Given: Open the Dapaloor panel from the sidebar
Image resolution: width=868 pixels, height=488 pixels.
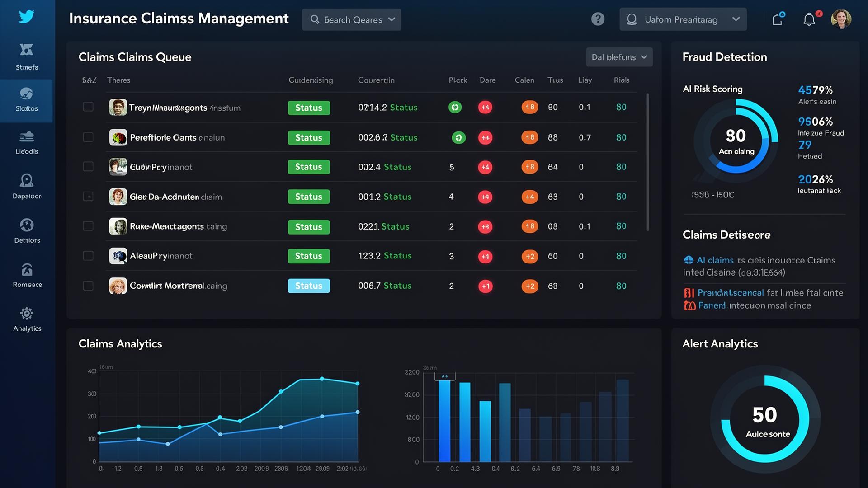Looking at the screenshot, I should tap(27, 187).
